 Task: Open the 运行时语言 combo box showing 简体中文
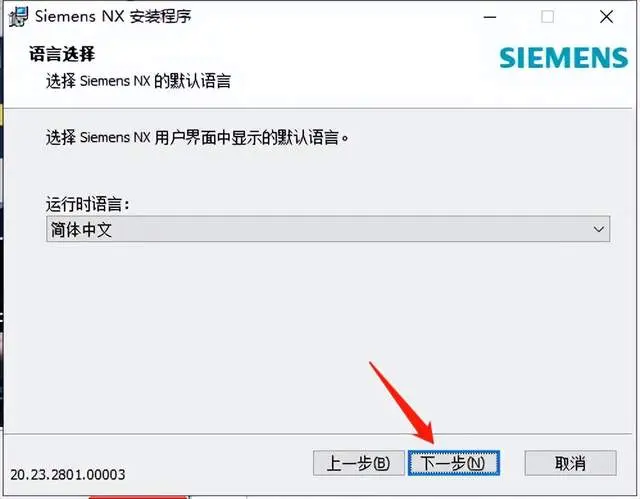point(328,229)
